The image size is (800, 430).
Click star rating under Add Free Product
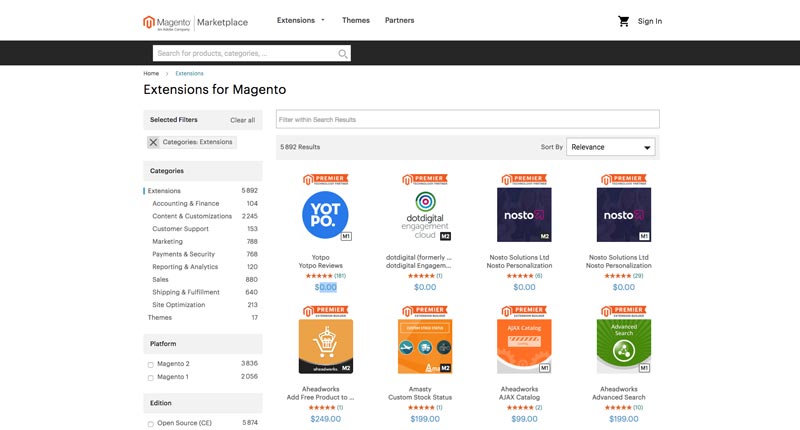coord(321,408)
